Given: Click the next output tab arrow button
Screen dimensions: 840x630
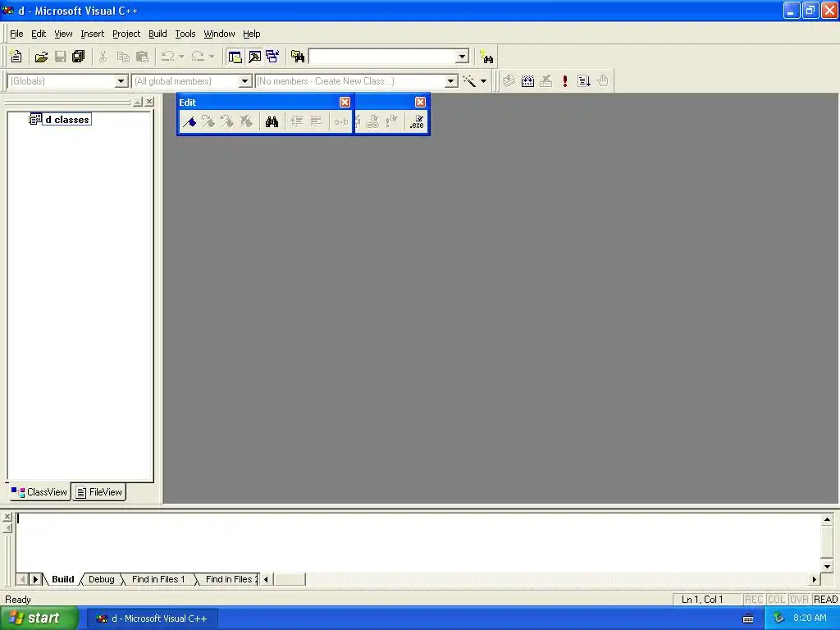Looking at the screenshot, I should [x=35, y=579].
